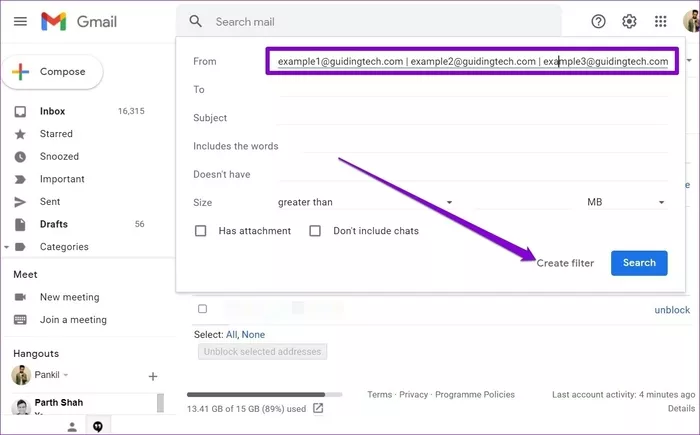The width and height of the screenshot is (700, 435).
Task: Click Select None link
Action: pyautogui.click(x=253, y=335)
